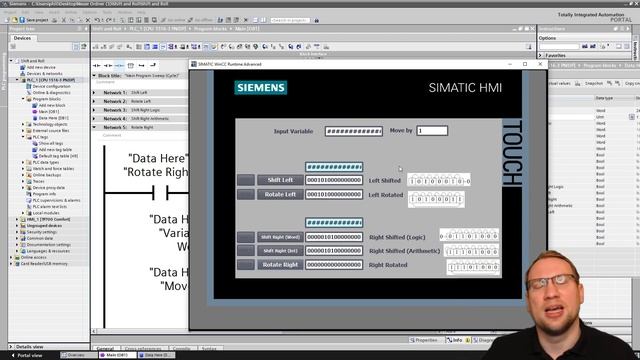
Task: Expand Watch and force tables folder
Action: (x=23, y=169)
